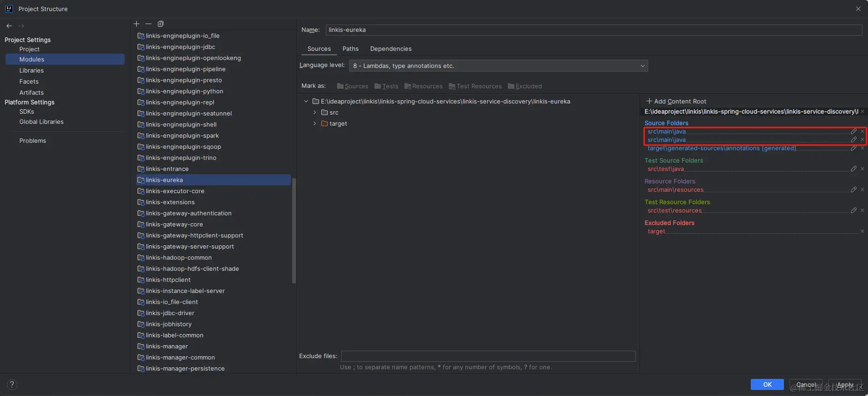Viewport: 868px width, 396px height.
Task: Click Add Content Root
Action: [x=676, y=101]
